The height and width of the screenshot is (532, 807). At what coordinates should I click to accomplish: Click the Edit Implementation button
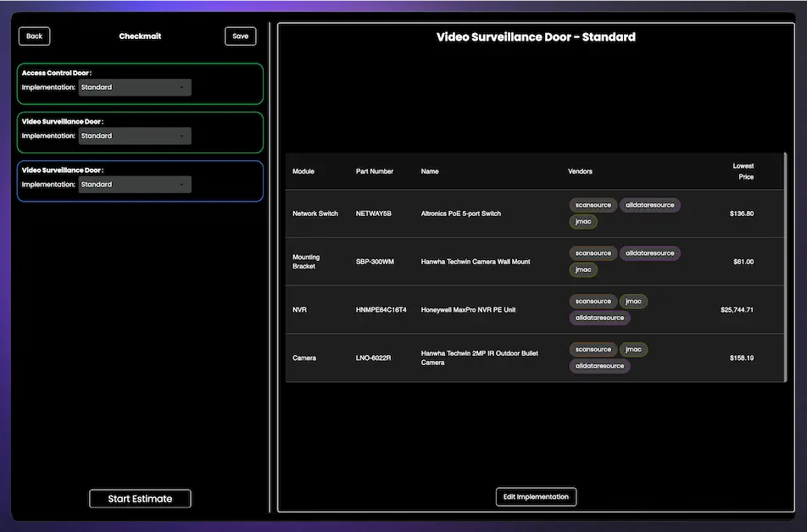tap(536, 496)
